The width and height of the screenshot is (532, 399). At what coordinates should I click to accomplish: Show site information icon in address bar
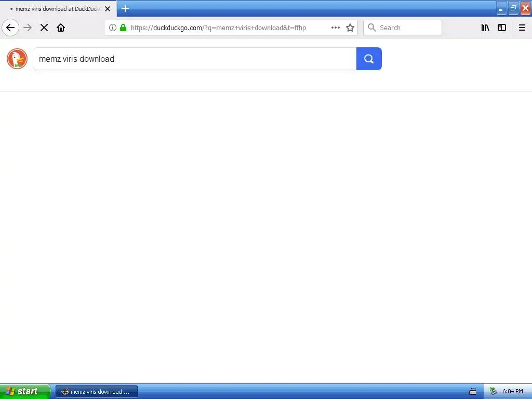[113, 28]
